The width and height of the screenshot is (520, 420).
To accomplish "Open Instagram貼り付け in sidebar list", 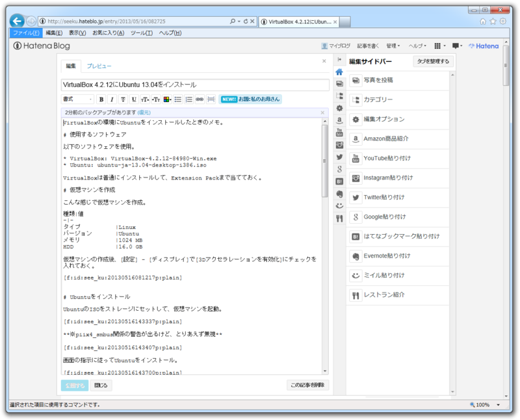I will tap(398, 178).
